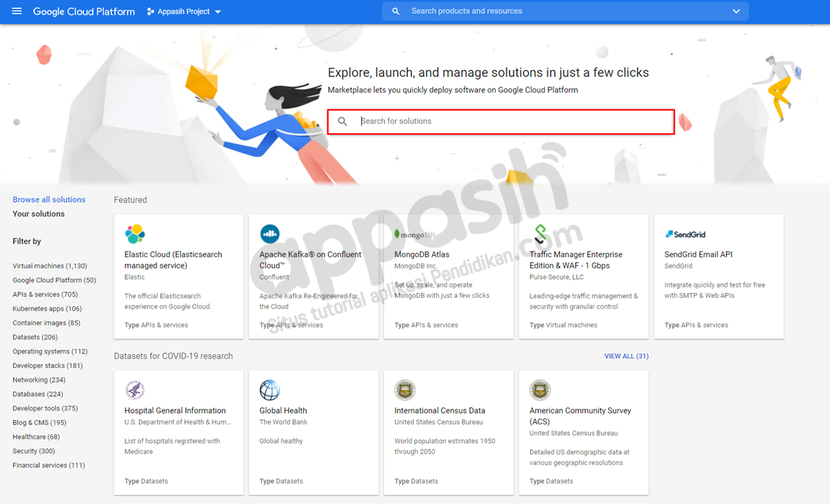Click the magnifier icon in solutions search
The image size is (830, 504).
click(343, 121)
